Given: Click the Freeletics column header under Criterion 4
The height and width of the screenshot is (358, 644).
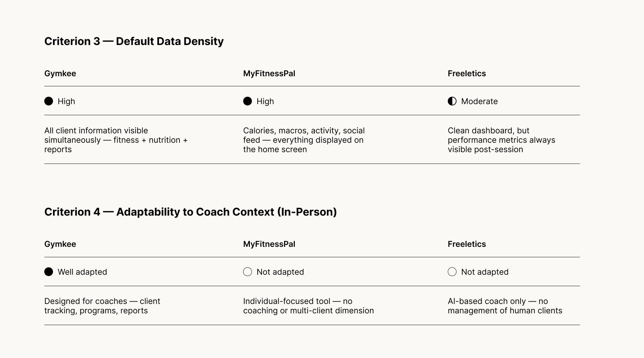Looking at the screenshot, I should [467, 244].
